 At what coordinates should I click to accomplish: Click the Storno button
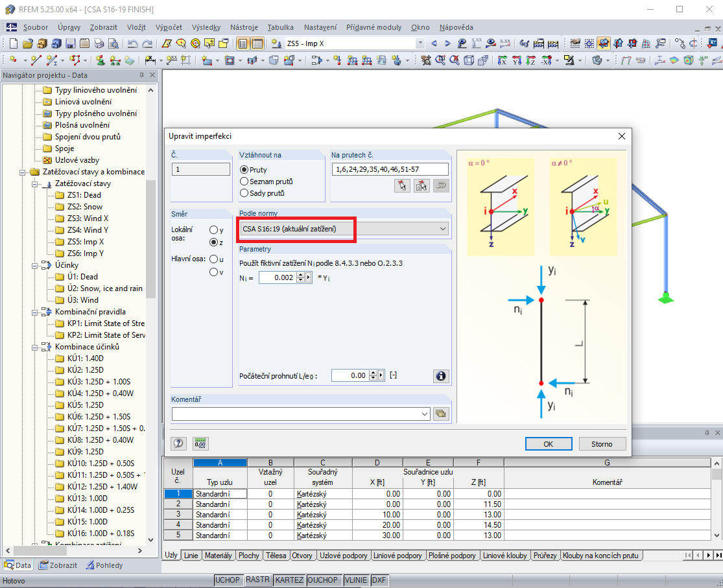tap(602, 443)
